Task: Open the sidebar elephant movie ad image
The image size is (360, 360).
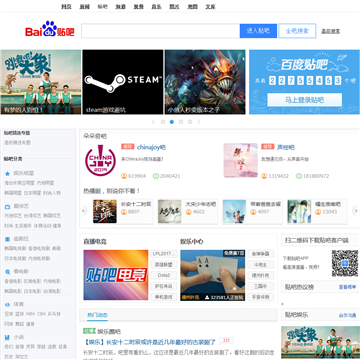Action: click(320, 343)
